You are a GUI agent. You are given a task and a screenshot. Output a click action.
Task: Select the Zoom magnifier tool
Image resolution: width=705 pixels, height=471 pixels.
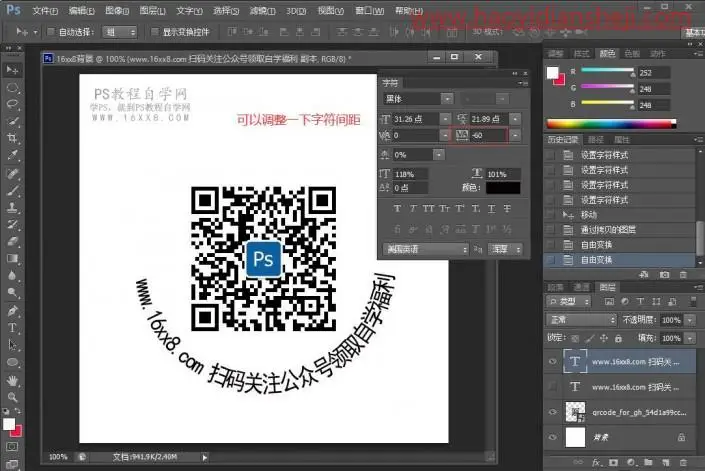(x=12, y=397)
